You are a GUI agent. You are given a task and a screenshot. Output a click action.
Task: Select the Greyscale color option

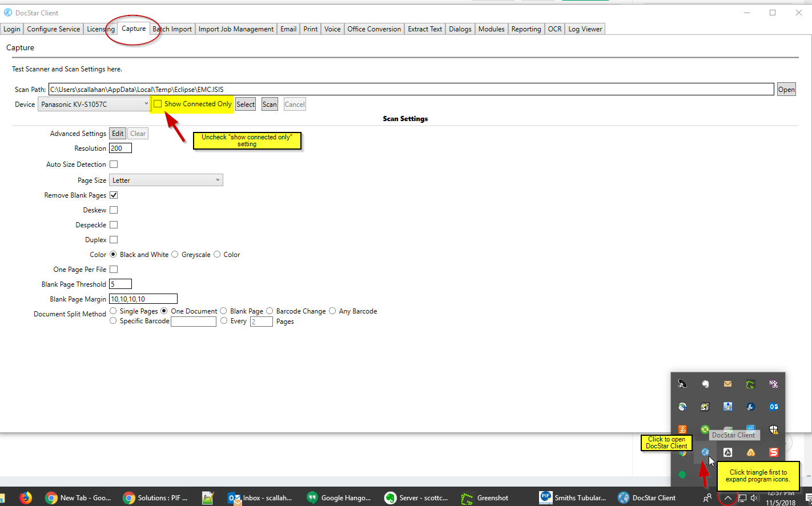[x=175, y=255]
